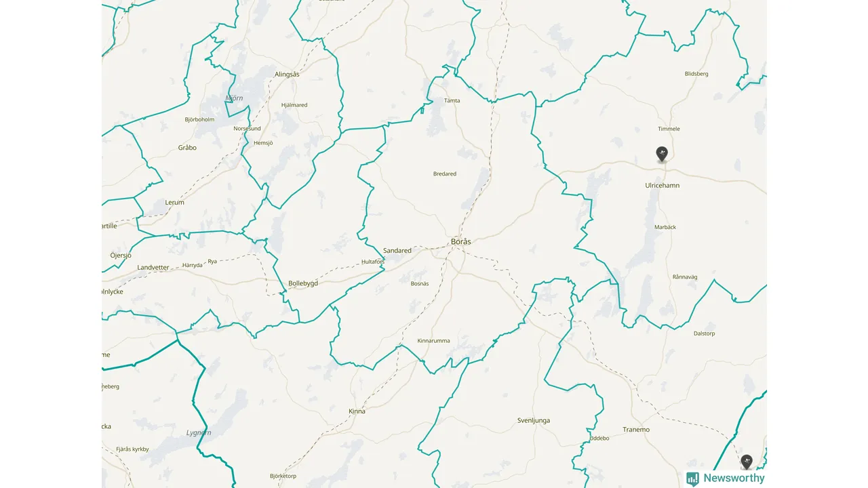Screen dimensions: 868x488
Task: Open the Newsworthy text link
Action: pos(734,479)
